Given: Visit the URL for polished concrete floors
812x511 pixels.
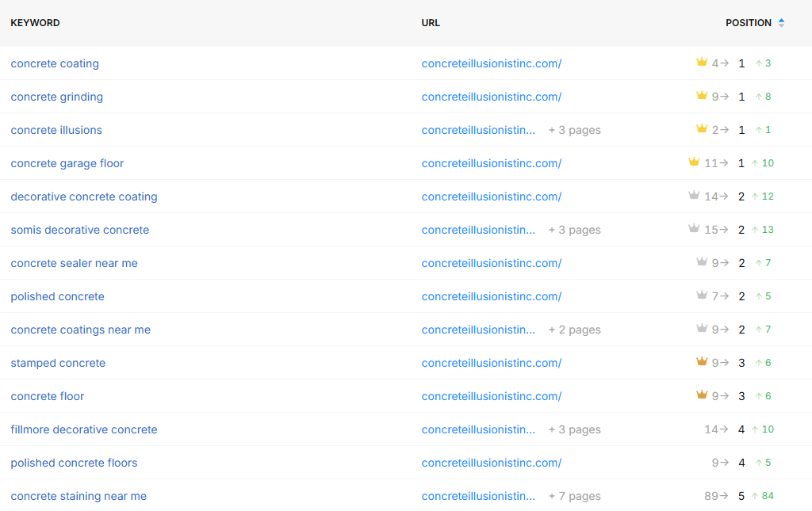Looking at the screenshot, I should point(492,463).
